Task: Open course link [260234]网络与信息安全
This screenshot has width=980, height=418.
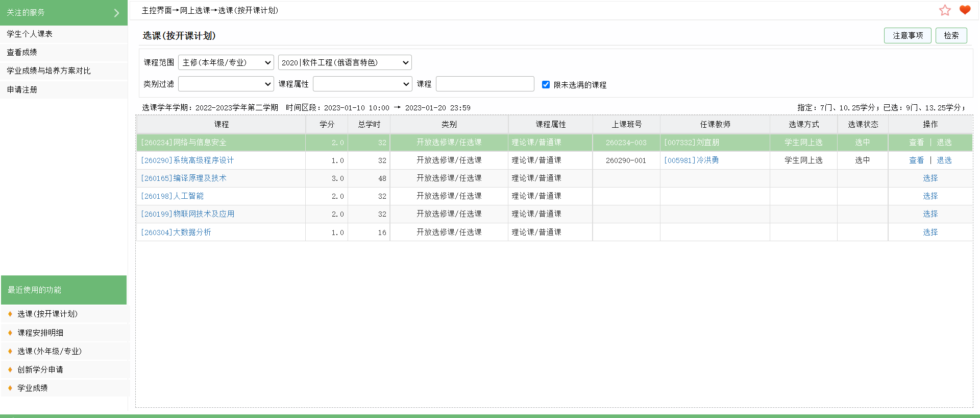Action: [x=184, y=143]
